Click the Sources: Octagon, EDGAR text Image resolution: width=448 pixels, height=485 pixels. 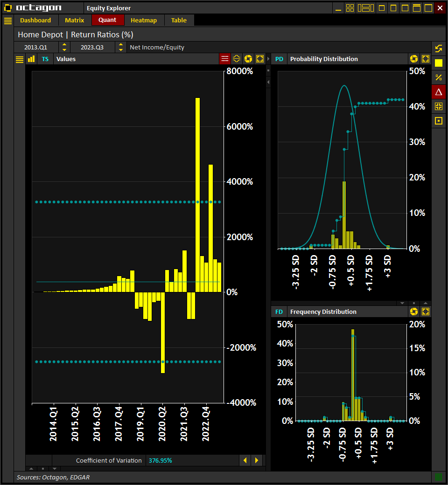pyautogui.click(x=53, y=477)
